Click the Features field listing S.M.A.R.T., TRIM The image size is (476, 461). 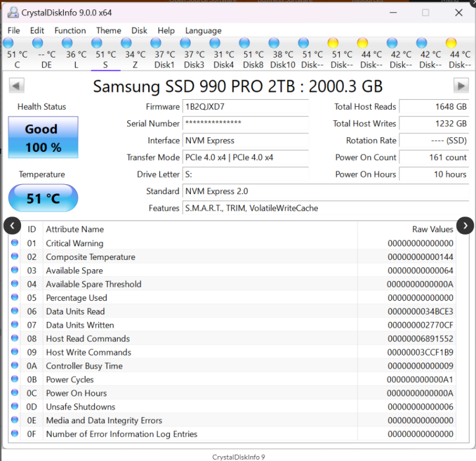326,208
